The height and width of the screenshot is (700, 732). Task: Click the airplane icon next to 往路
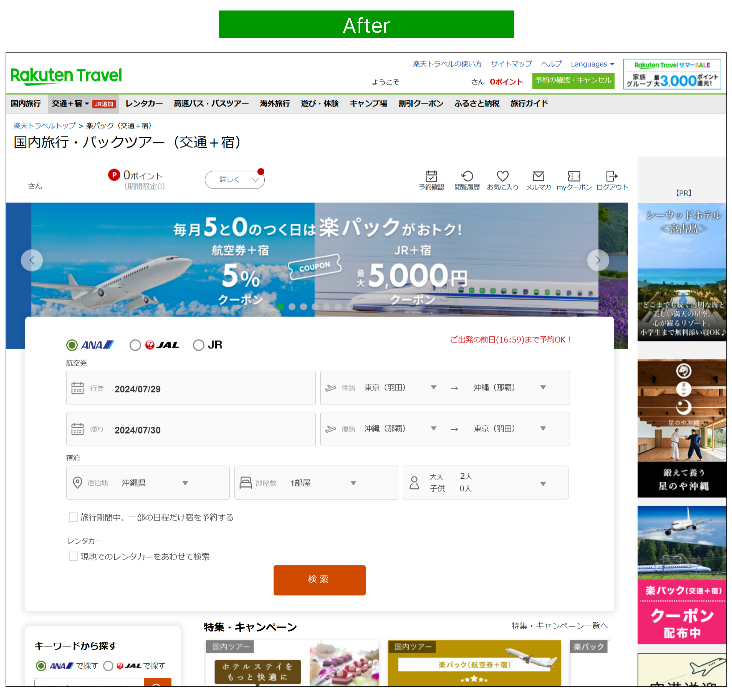pyautogui.click(x=330, y=388)
